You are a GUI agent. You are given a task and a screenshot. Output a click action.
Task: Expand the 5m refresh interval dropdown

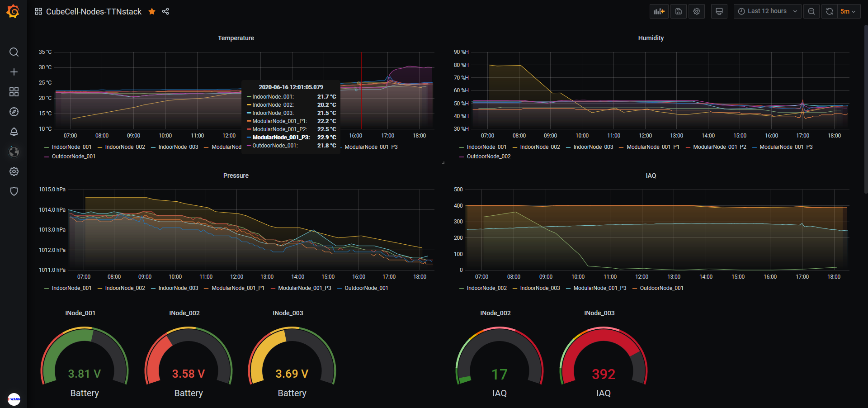[848, 11]
